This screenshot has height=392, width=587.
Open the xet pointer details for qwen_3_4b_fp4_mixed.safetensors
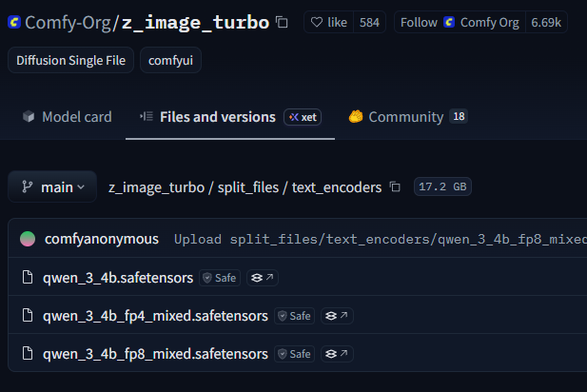(x=337, y=316)
